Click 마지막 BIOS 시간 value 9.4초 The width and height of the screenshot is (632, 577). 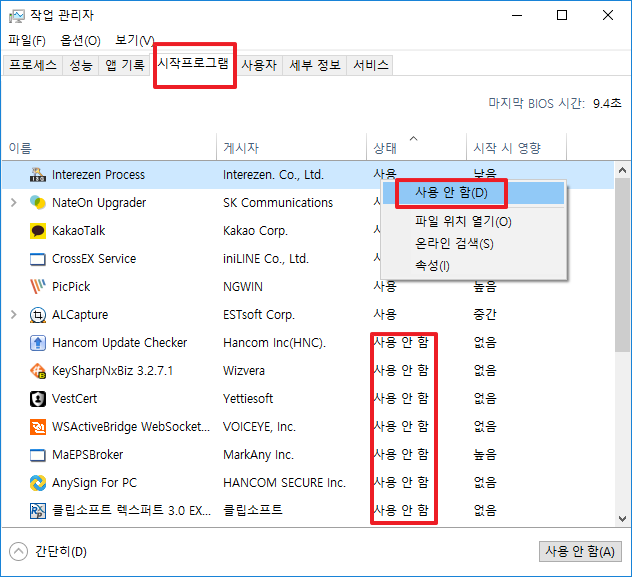[x=607, y=104]
